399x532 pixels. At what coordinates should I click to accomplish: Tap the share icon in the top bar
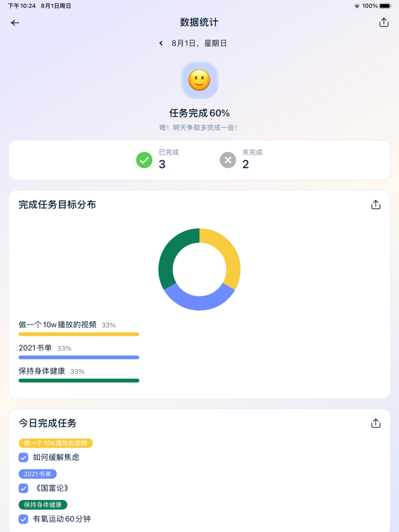coord(383,22)
